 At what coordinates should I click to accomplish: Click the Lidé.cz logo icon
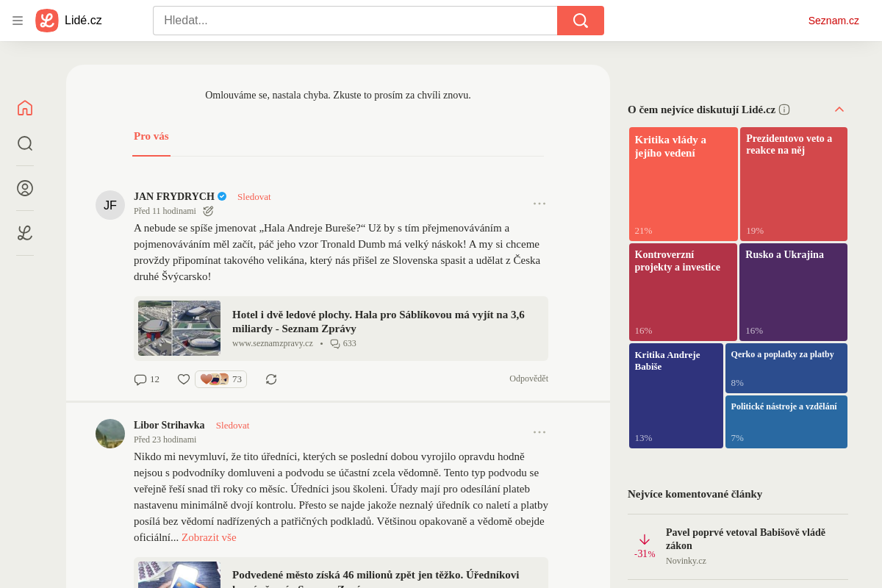(47, 21)
